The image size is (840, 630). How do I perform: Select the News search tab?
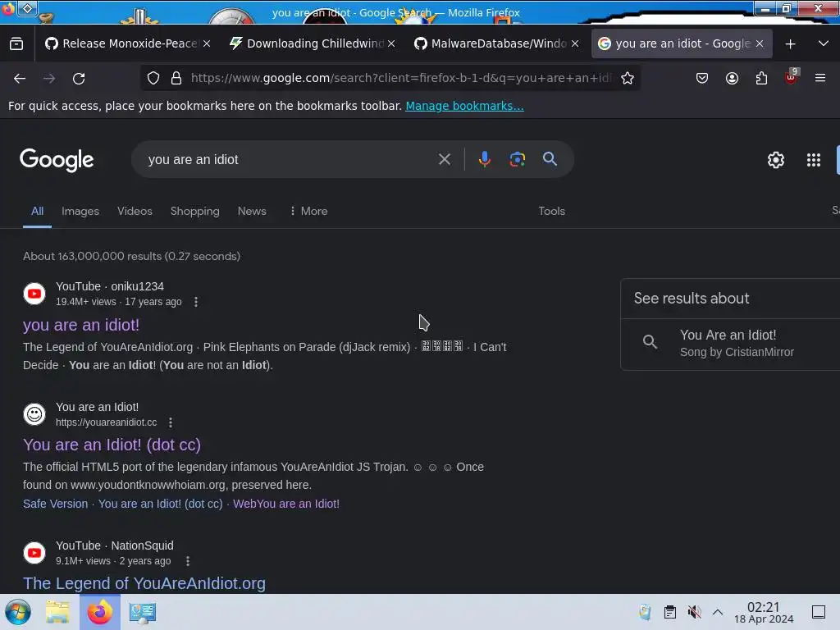click(252, 211)
